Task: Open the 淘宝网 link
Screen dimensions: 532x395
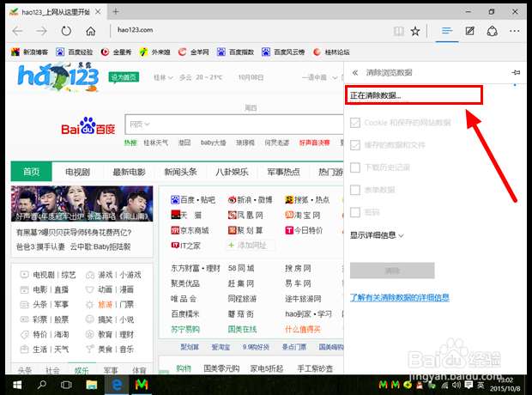Action: (303, 215)
